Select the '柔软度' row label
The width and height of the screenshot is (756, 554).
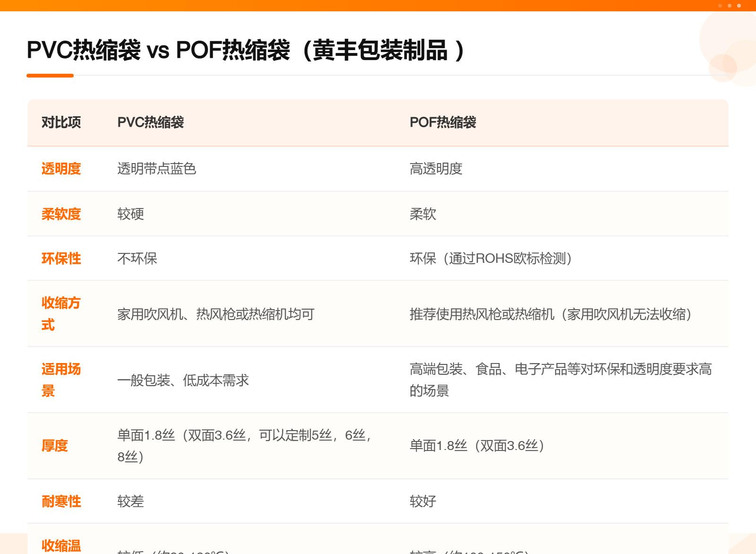(61, 214)
